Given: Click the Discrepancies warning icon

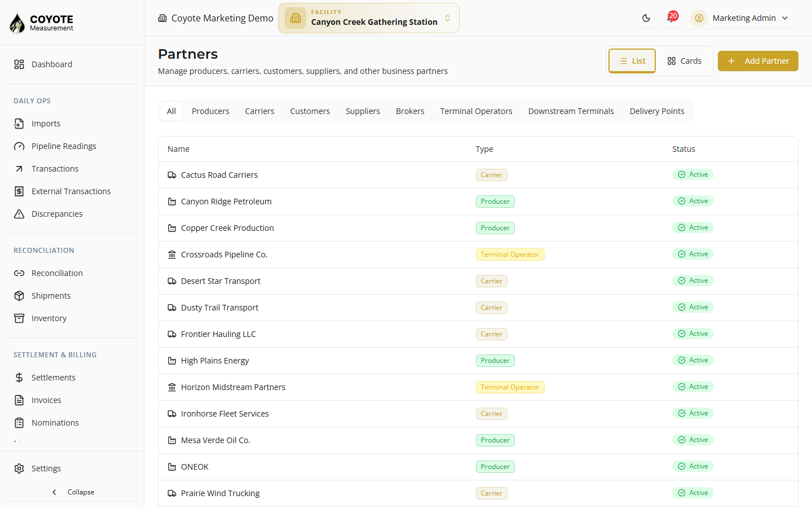Looking at the screenshot, I should click(19, 214).
